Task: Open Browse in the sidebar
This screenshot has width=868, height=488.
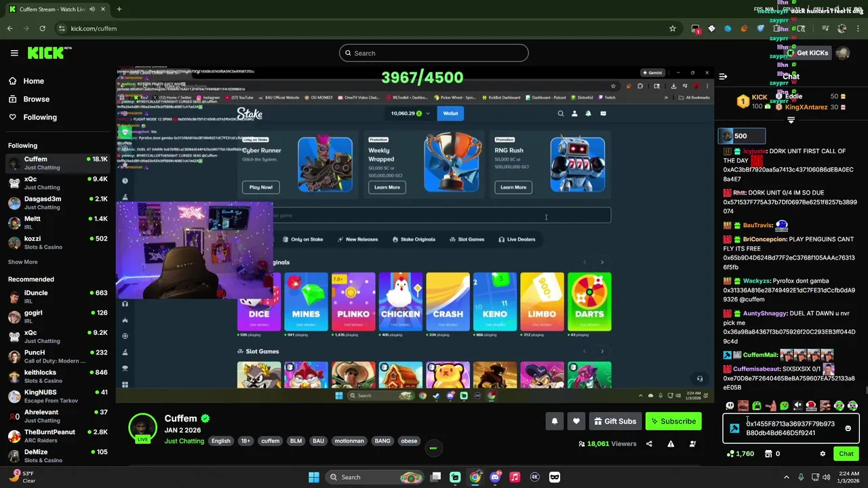Action: tap(36, 99)
